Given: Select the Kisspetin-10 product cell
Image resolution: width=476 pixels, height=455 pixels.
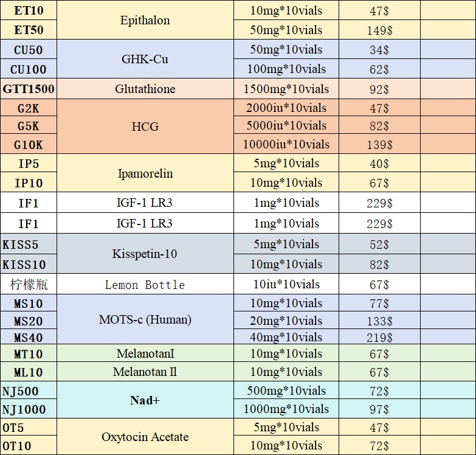Looking at the screenshot, I should (x=145, y=254).
